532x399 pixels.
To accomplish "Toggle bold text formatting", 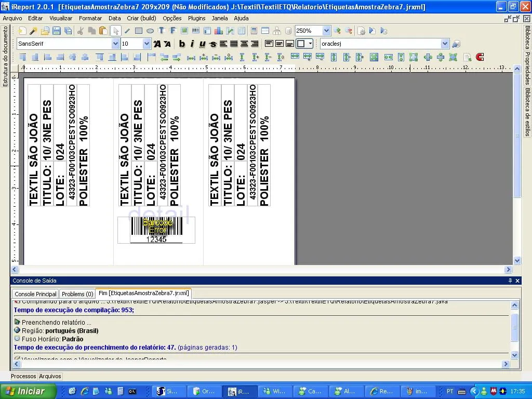I will (x=182, y=44).
